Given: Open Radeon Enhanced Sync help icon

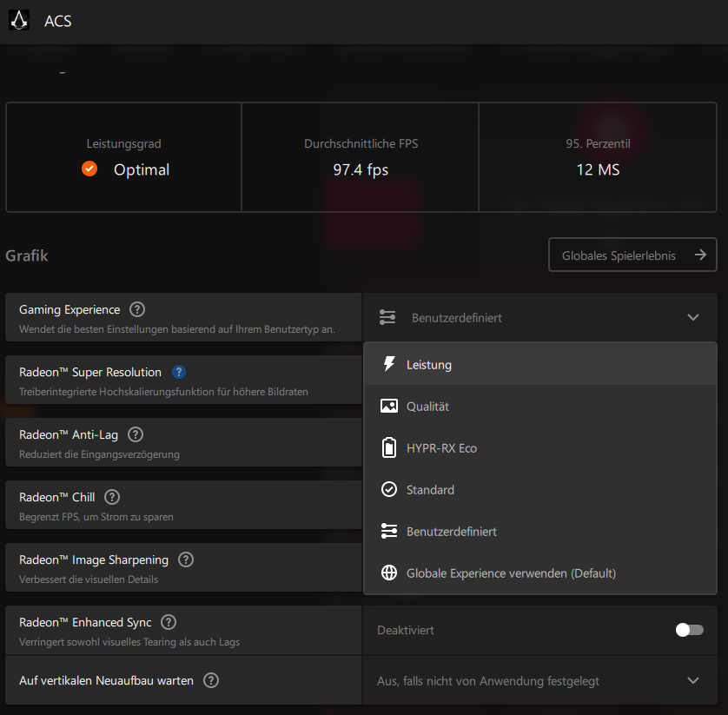Looking at the screenshot, I should [169, 622].
